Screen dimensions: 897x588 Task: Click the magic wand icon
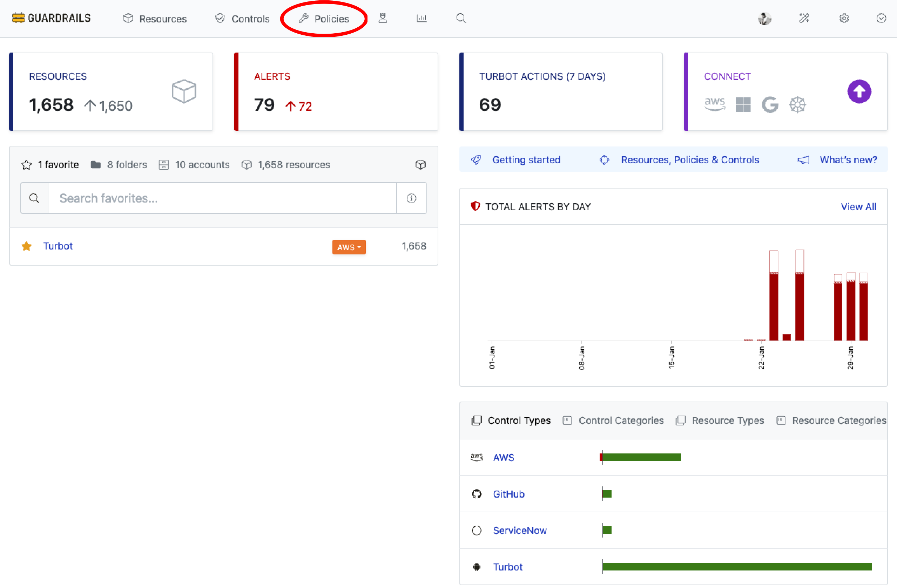(804, 18)
